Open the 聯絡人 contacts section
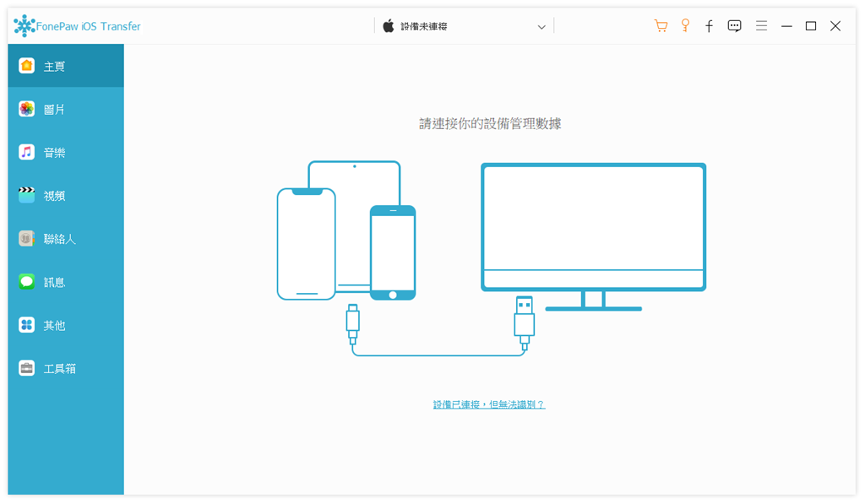The width and height of the screenshot is (865, 504). coord(66,239)
